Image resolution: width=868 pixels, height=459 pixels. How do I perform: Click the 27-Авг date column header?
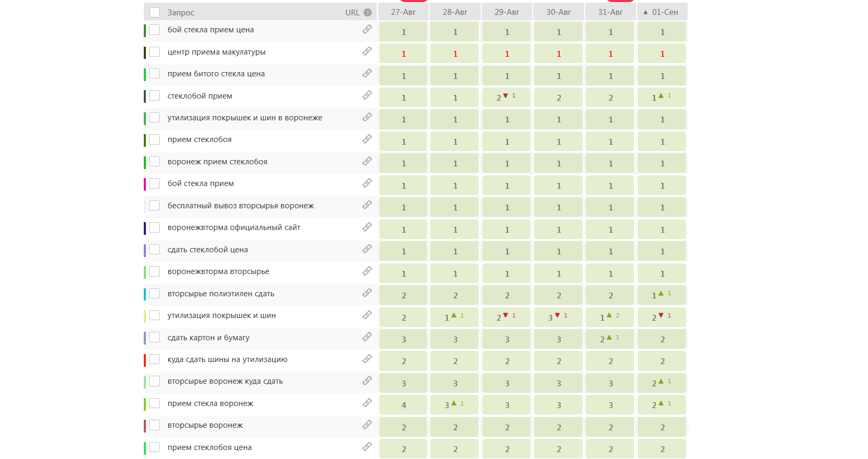[403, 12]
